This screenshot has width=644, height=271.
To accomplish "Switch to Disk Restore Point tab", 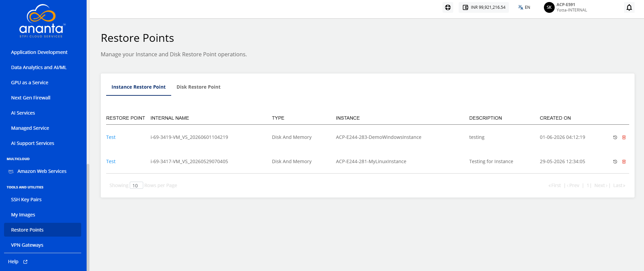I will click(x=198, y=87).
